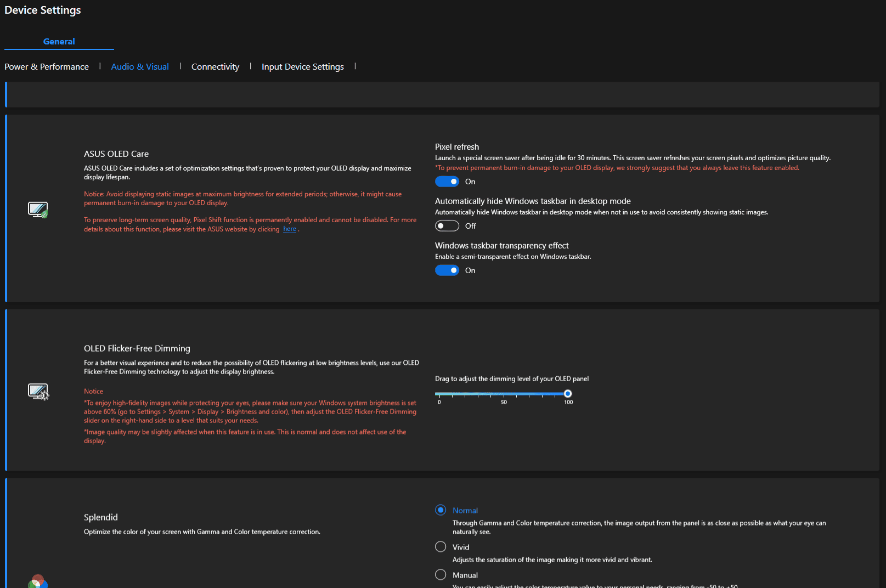Click the OLED dimming slider handle at 100
Viewport: 886px width, 588px height.
[568, 393]
